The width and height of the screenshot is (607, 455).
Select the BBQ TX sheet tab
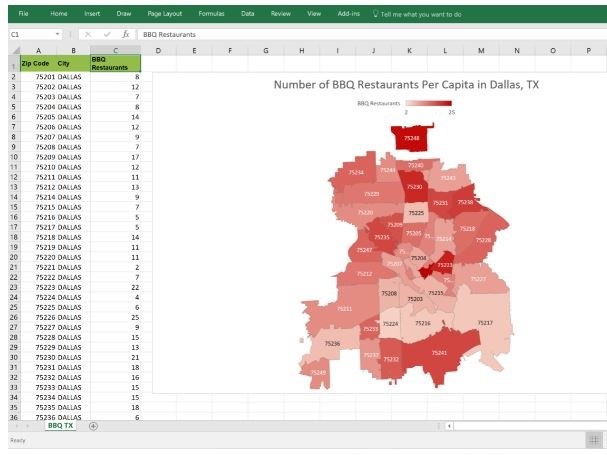point(59,425)
